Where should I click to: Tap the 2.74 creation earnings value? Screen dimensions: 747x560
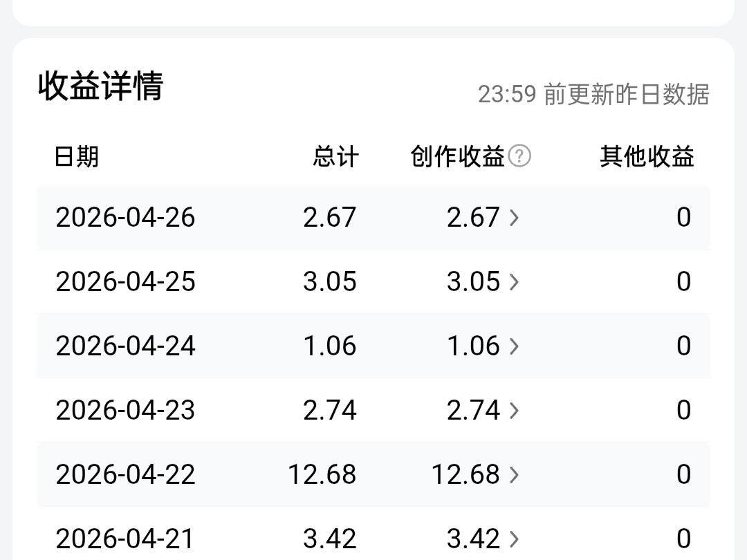coord(473,410)
